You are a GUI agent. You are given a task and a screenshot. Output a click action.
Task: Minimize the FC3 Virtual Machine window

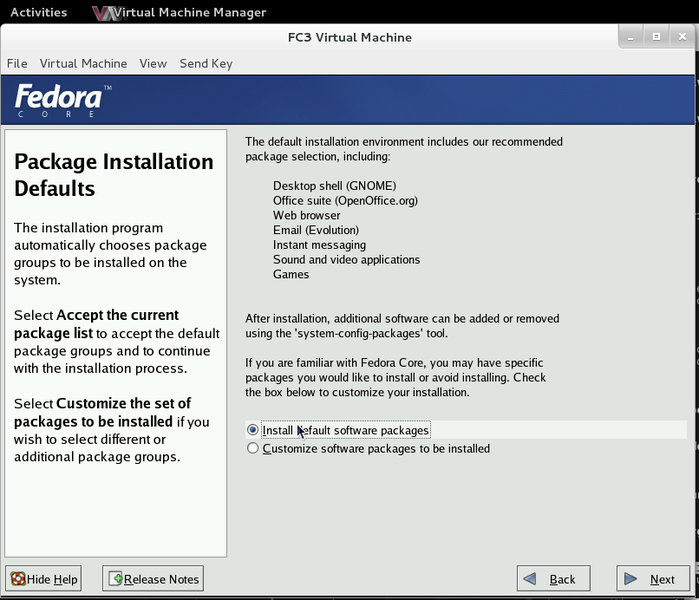coord(630,36)
